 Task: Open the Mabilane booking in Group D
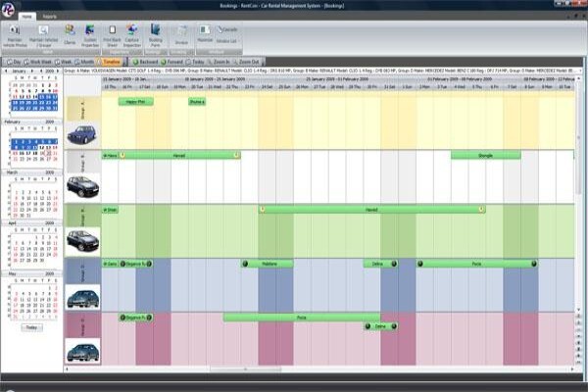click(x=268, y=264)
